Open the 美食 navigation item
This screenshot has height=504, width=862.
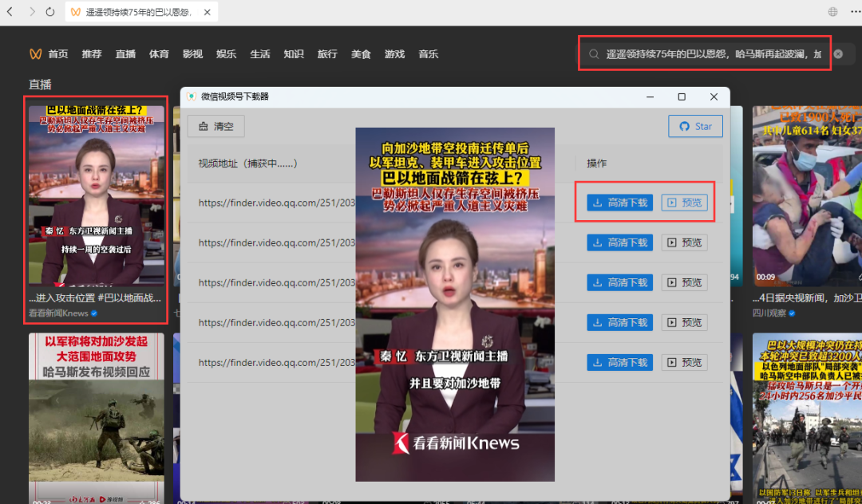click(361, 53)
